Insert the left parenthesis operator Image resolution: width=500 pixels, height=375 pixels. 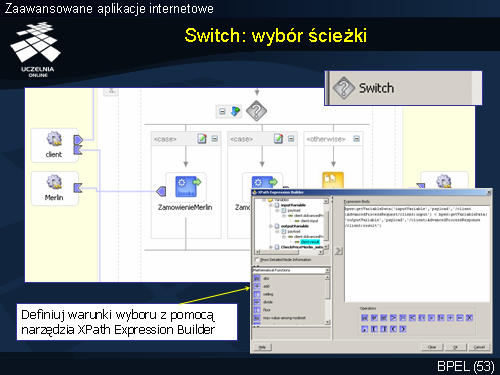click(x=393, y=329)
